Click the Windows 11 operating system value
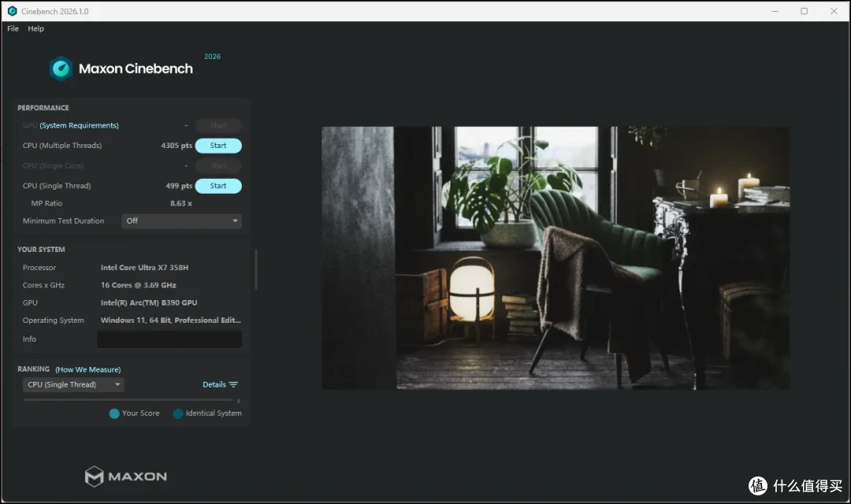Viewport: 851px width, 504px height. pos(170,321)
